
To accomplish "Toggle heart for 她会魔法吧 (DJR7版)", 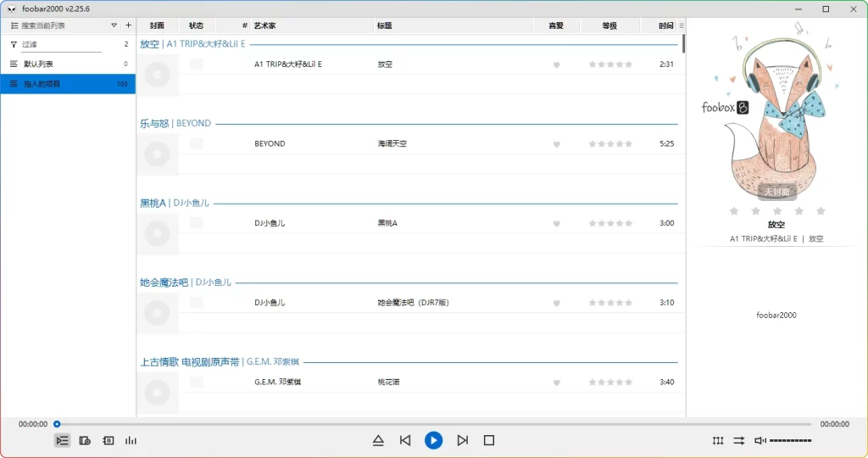I will (x=556, y=303).
